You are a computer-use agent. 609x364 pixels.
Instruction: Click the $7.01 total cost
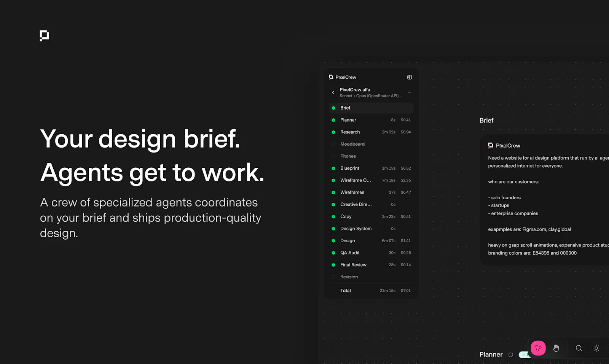click(x=406, y=291)
